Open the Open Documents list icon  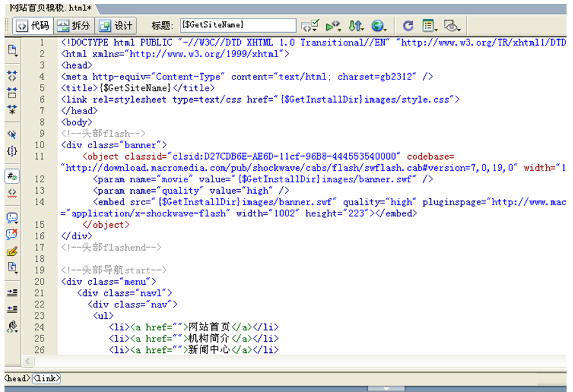(12, 51)
